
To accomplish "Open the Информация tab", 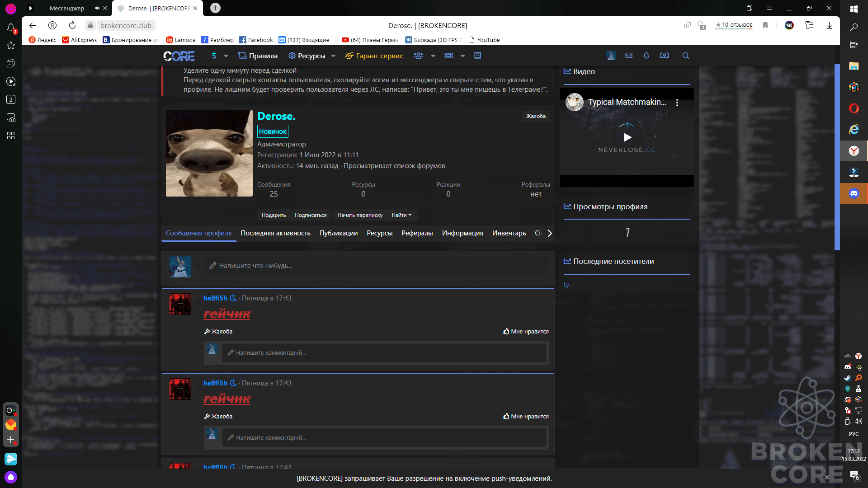I will [462, 233].
